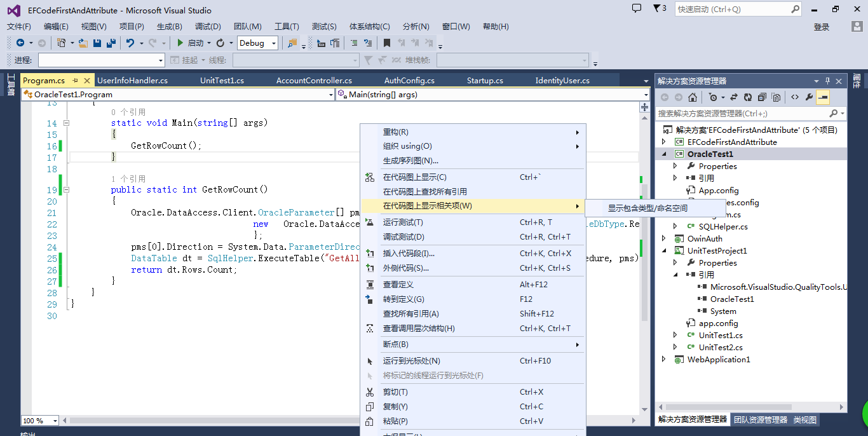Viewport: 868px width, 436px height.
Task: Select 转到定义(G) in the context menu
Action: click(x=473, y=299)
